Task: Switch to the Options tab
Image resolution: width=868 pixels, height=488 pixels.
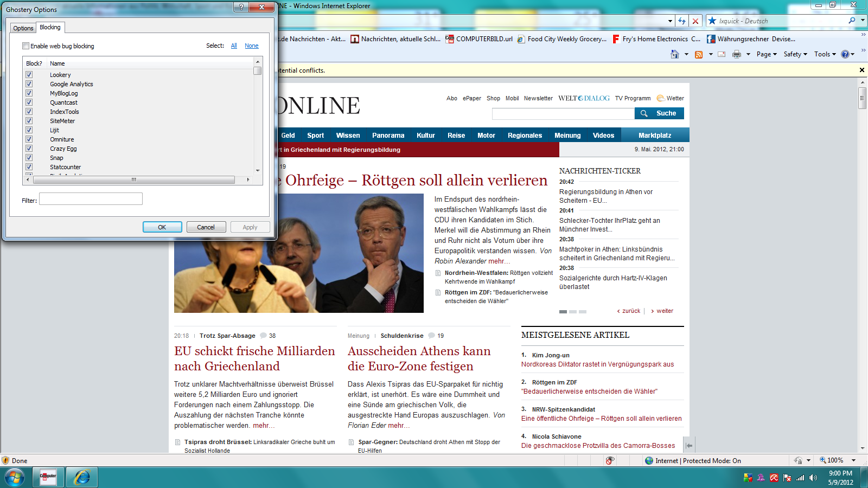Action: pos(23,28)
